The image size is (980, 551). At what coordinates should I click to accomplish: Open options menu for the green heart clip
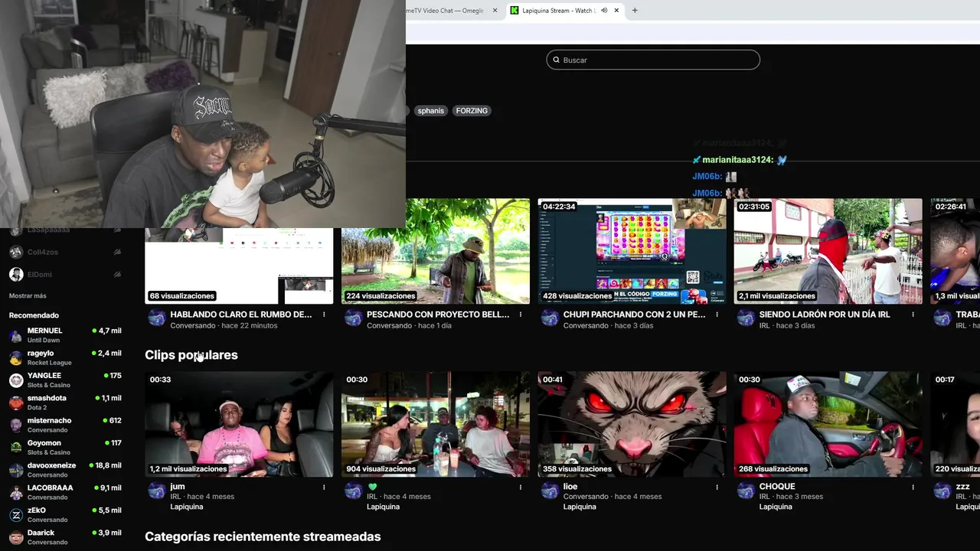click(521, 487)
